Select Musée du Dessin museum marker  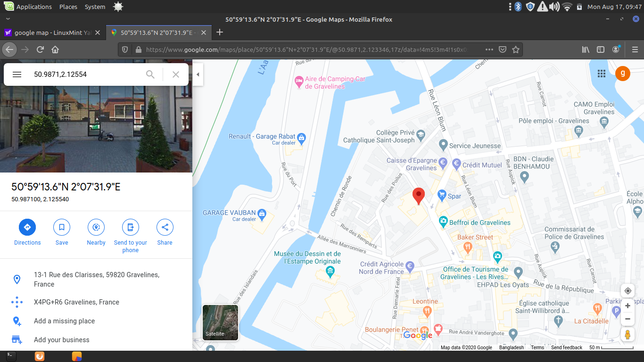click(330, 271)
